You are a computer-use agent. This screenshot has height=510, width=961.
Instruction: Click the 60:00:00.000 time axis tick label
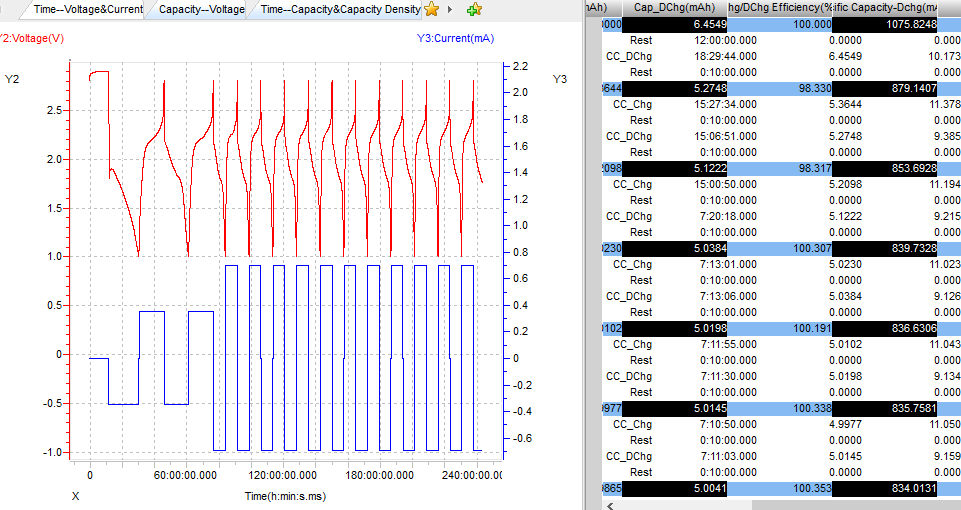coord(186,475)
